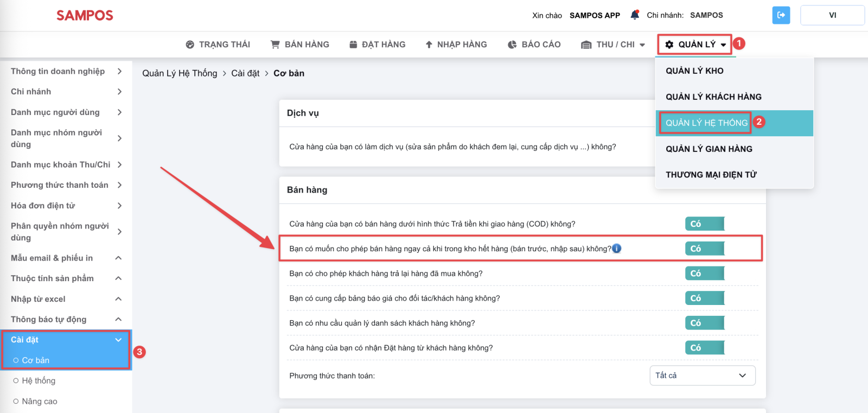Viewport: 868px width, 413px height.
Task: Click the blue logout icon button
Action: coord(781,15)
